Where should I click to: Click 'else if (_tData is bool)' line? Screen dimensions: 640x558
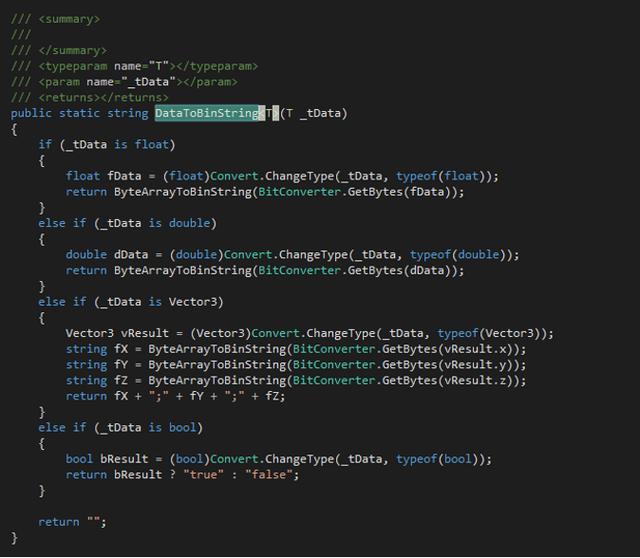pos(120,428)
